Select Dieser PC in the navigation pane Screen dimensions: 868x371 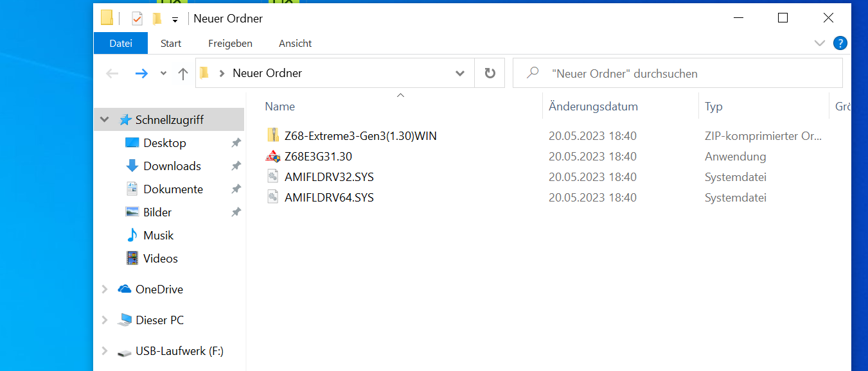coord(160,320)
